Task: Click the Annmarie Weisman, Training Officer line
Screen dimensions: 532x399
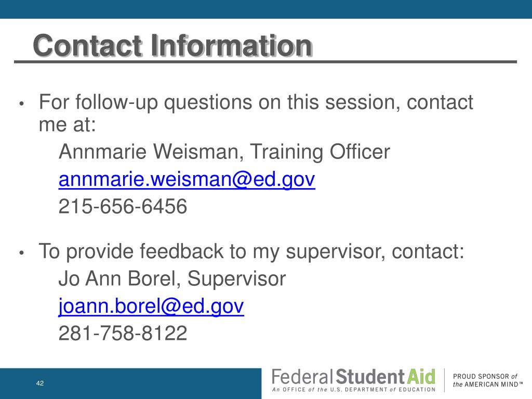Action: coord(224,152)
